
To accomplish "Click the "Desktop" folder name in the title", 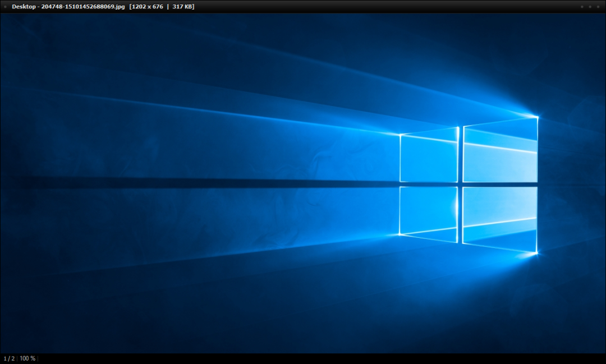I will [x=24, y=7].
